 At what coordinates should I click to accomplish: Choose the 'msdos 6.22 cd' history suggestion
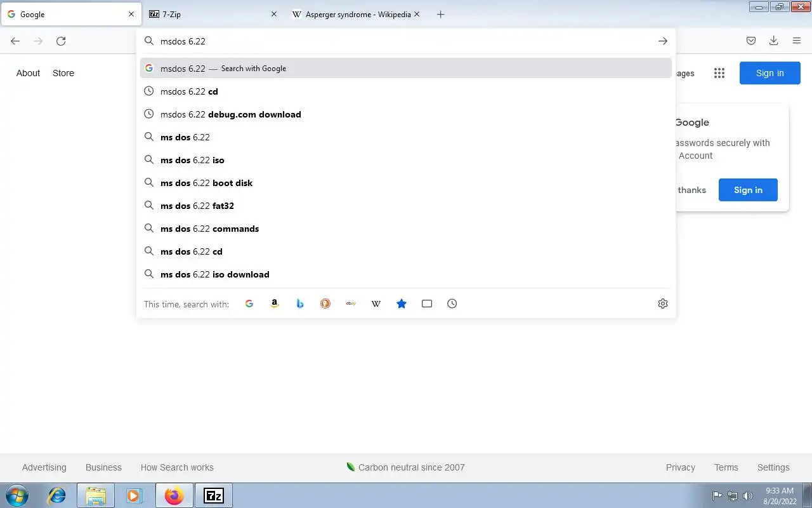click(406, 91)
